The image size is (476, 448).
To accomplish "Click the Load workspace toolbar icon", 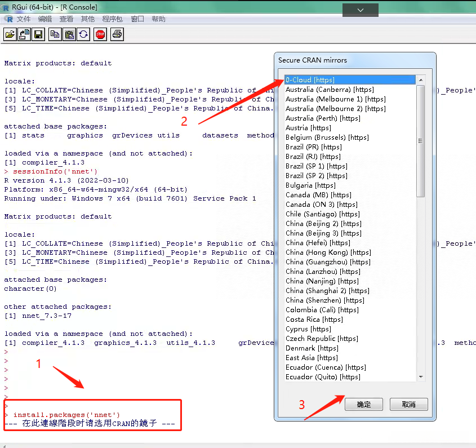I will pyautogui.click(x=24, y=34).
